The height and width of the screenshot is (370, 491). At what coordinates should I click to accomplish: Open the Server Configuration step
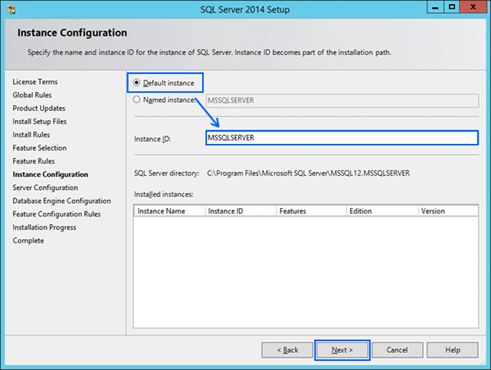tap(45, 188)
